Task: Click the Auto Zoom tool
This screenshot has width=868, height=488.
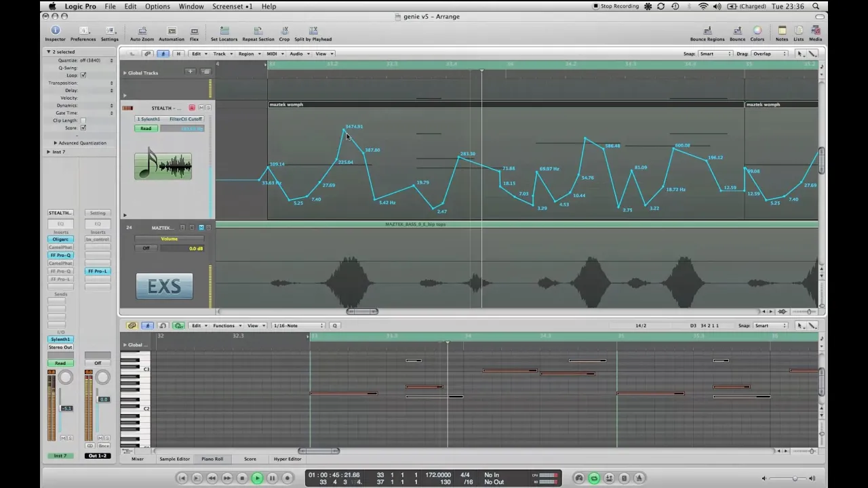Action: [x=142, y=30]
